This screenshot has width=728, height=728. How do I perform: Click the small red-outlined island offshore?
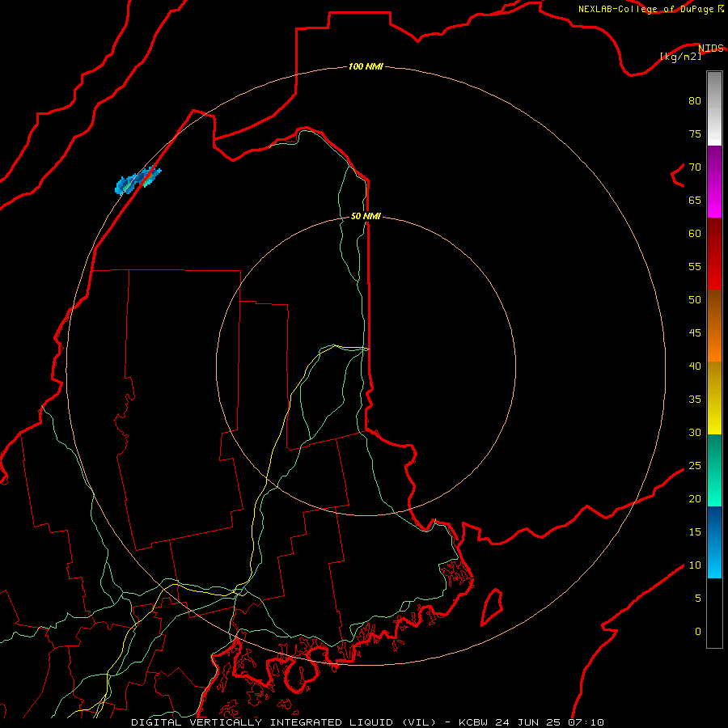(x=492, y=607)
